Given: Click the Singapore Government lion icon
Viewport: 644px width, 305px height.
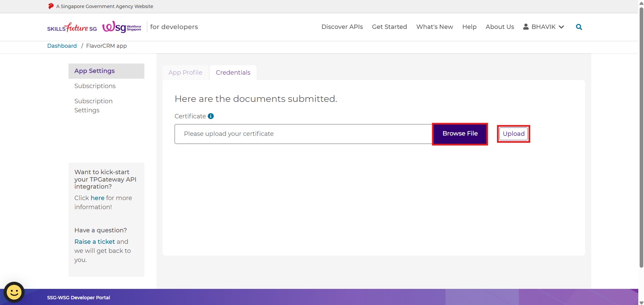Looking at the screenshot, I should (51, 6).
